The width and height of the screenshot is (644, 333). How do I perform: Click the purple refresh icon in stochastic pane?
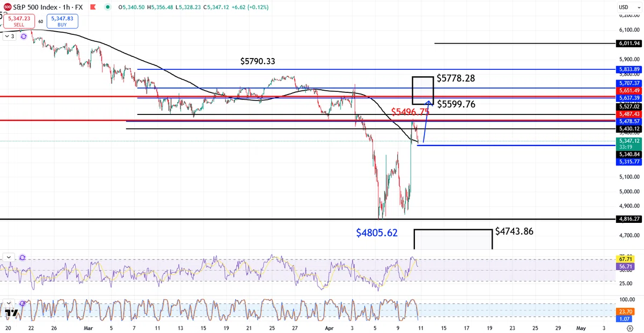[x=23, y=303]
